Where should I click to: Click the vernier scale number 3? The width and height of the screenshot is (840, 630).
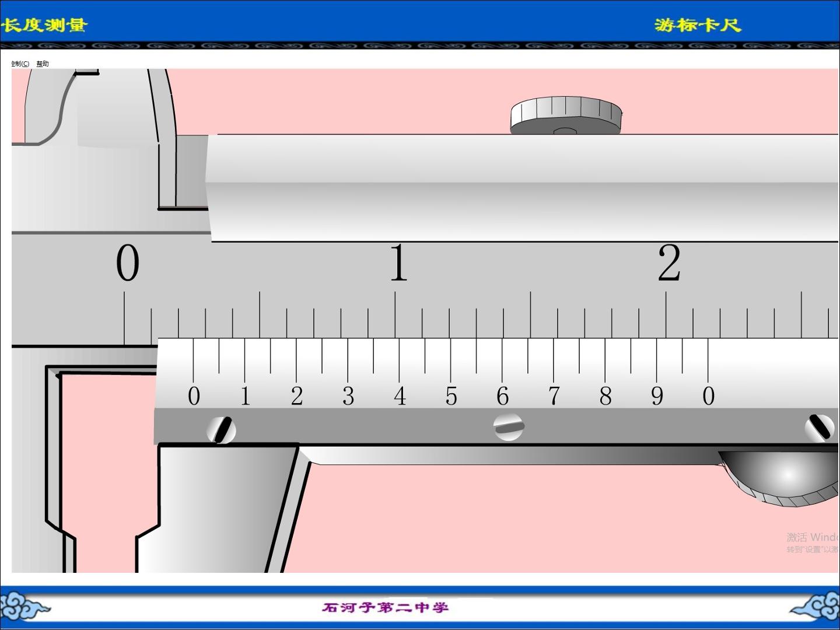pyautogui.click(x=348, y=396)
